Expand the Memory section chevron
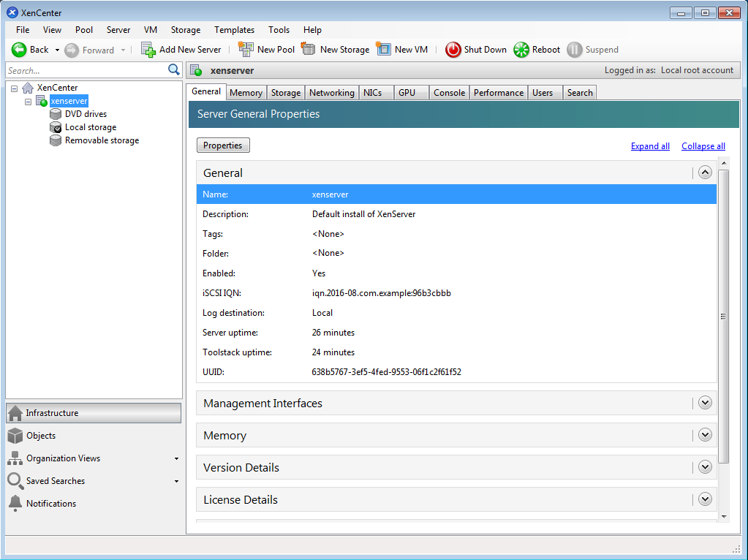The width and height of the screenshot is (748, 560). tap(705, 435)
